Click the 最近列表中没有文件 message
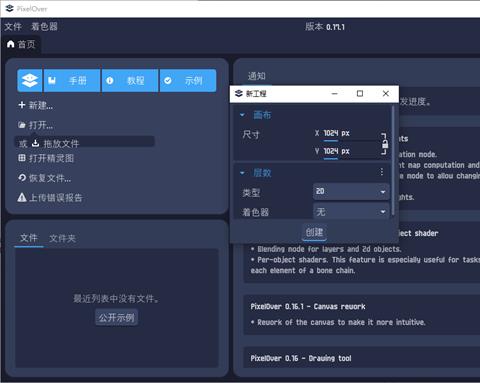This screenshot has height=383, width=480. coord(116,298)
